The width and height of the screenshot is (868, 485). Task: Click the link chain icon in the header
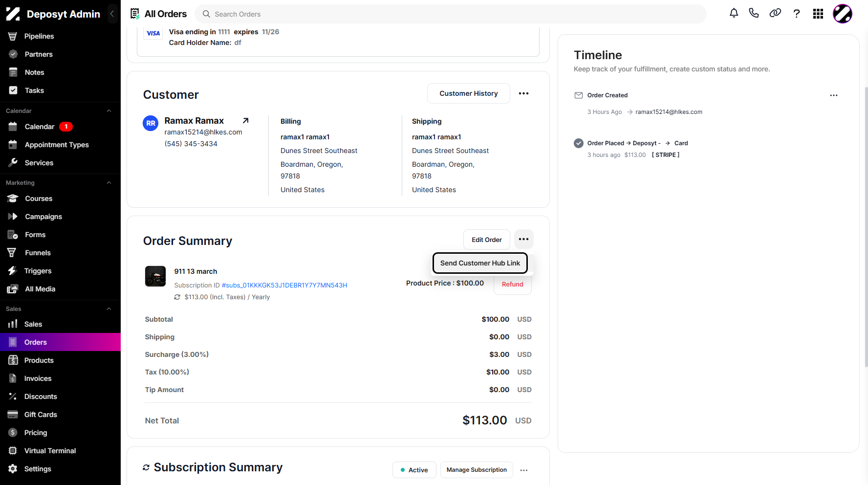point(775,14)
